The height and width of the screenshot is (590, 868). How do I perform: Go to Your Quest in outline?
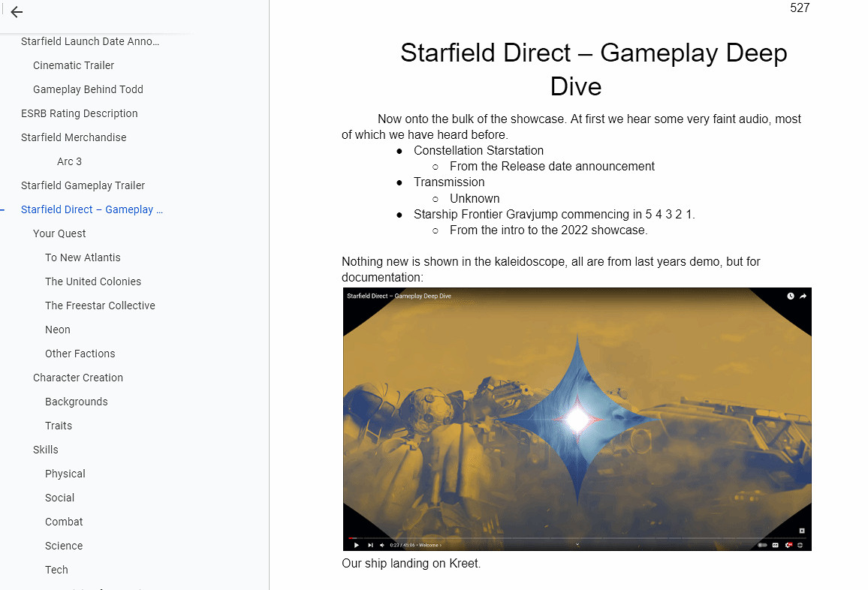pos(59,233)
